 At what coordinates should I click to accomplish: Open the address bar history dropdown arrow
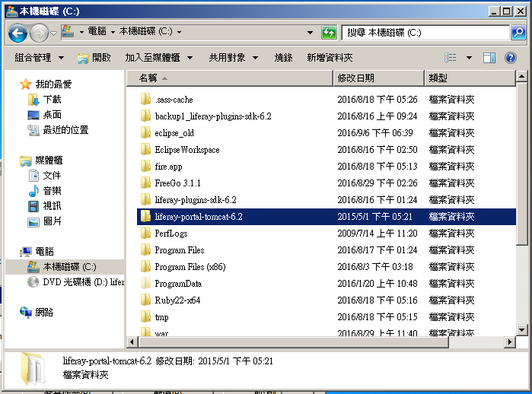pyautogui.click(x=310, y=33)
